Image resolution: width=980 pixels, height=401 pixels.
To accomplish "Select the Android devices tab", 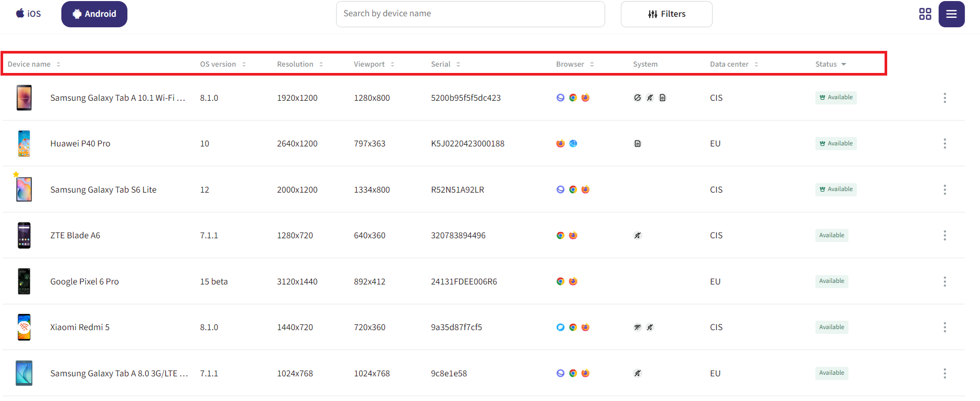I will 94,14.
